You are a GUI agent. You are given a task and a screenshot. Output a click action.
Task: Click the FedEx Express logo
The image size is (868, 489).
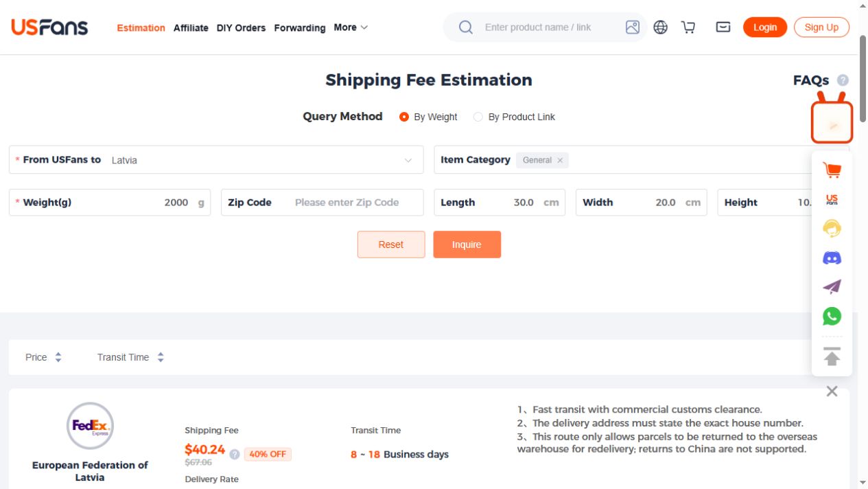pyautogui.click(x=90, y=426)
